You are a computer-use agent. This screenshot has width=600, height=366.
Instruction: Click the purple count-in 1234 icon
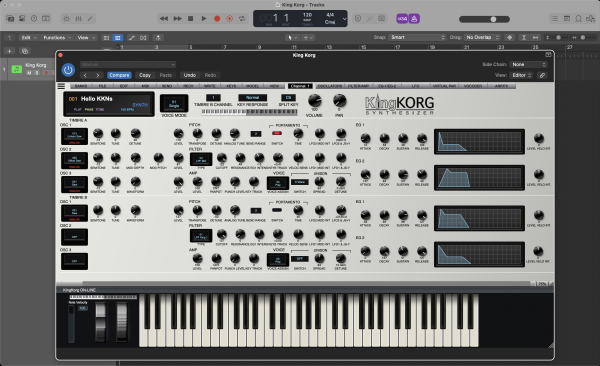pos(402,18)
